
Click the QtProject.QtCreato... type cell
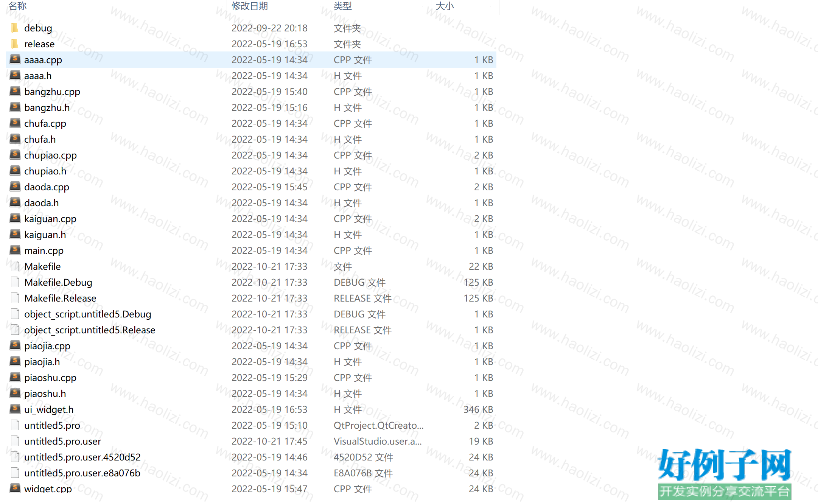pos(378,425)
